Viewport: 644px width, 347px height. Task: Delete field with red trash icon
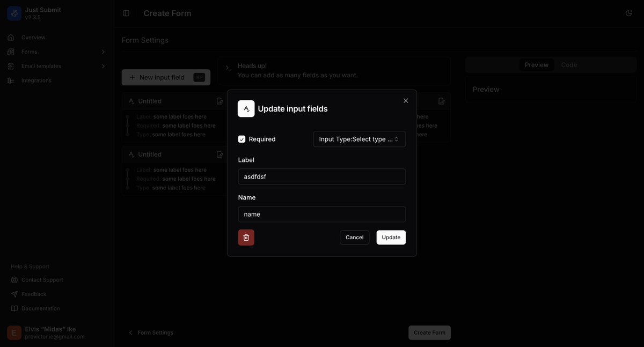pos(246,238)
